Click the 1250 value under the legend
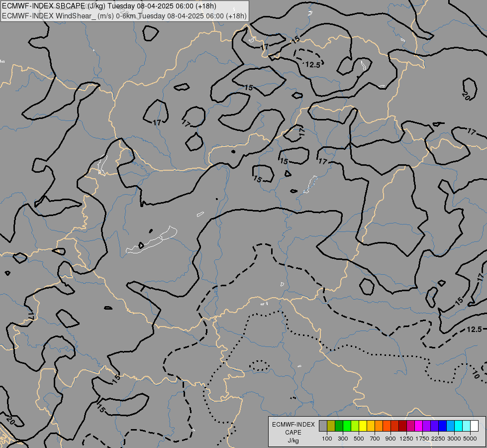Viewport: 487px width, 448px height. (406, 439)
